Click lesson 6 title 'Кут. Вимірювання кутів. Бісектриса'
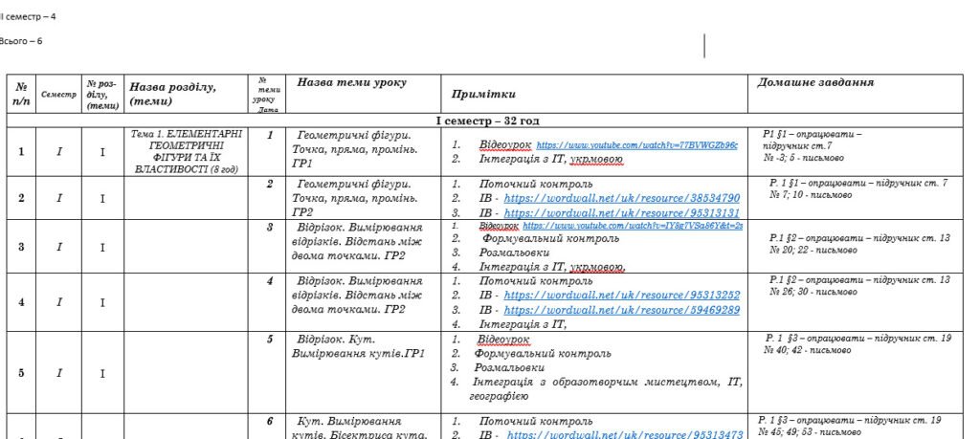 tap(359, 428)
